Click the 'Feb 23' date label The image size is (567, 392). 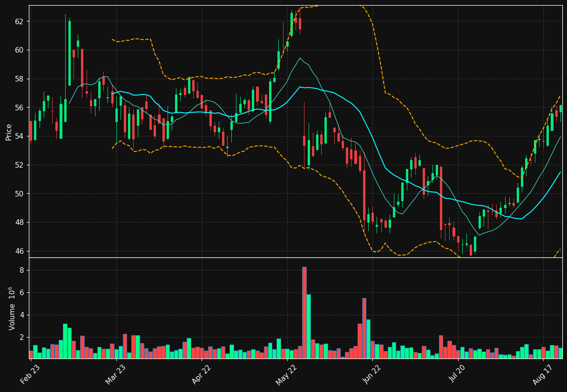coord(29,375)
